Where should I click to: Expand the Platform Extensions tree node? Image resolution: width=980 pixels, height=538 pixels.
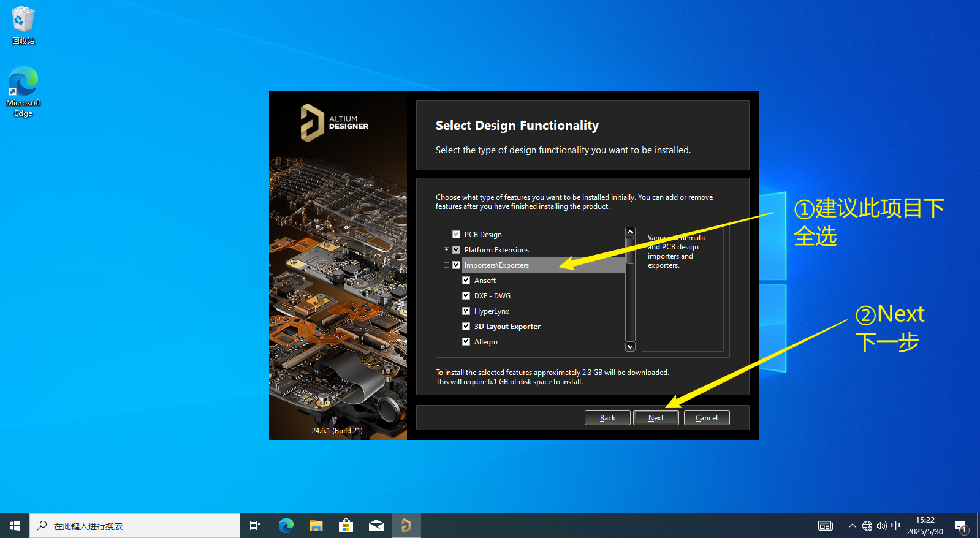click(x=446, y=250)
